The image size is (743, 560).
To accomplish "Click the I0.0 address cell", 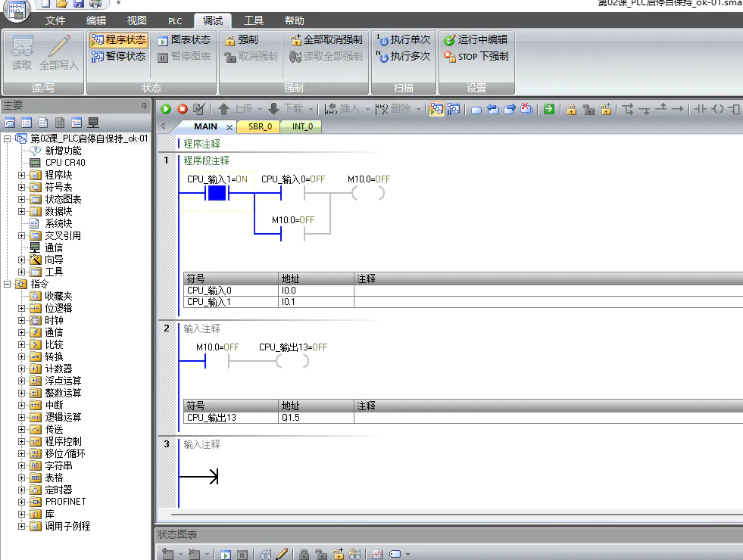I will click(x=316, y=291).
